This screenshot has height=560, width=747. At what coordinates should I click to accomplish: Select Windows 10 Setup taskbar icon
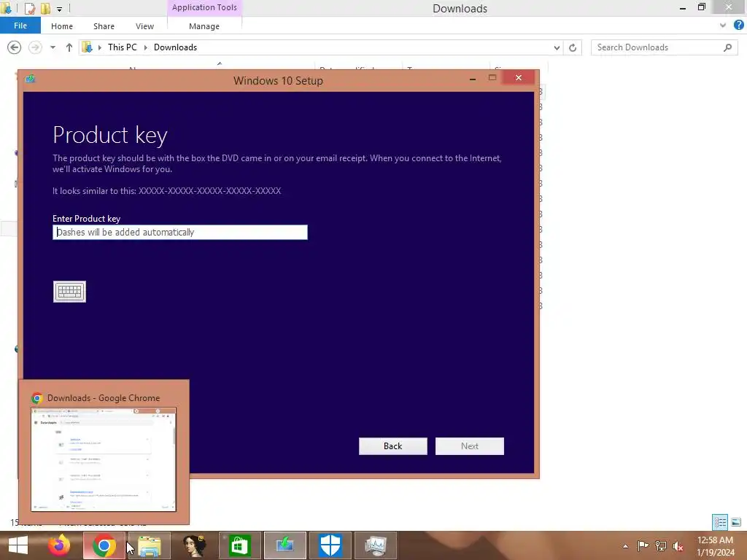click(285, 545)
